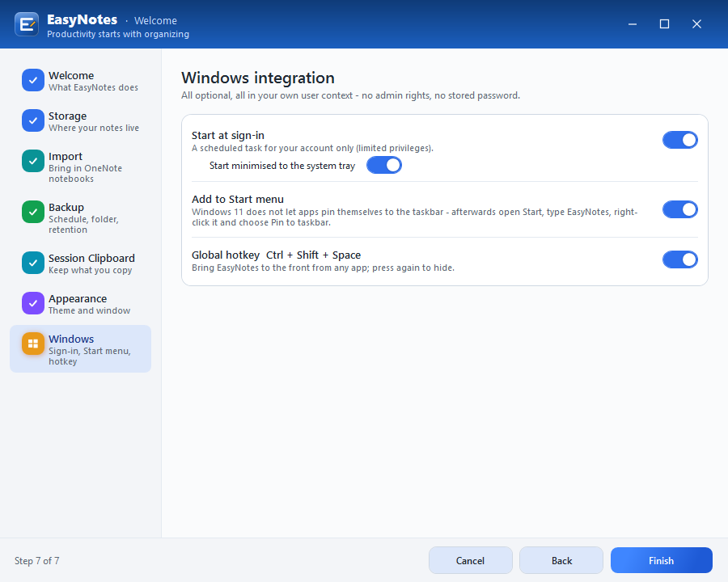Click the 'Bring EasyNotes to the front' description

tap(323, 268)
